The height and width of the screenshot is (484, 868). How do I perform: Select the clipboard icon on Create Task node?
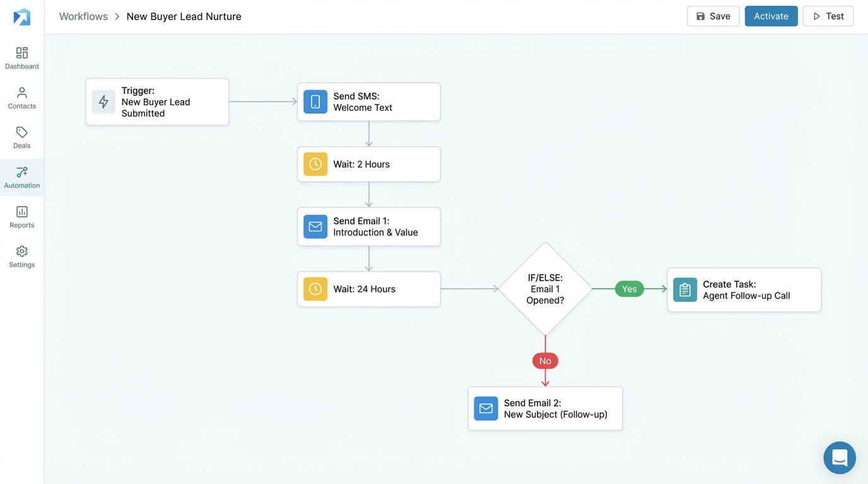tap(684, 289)
